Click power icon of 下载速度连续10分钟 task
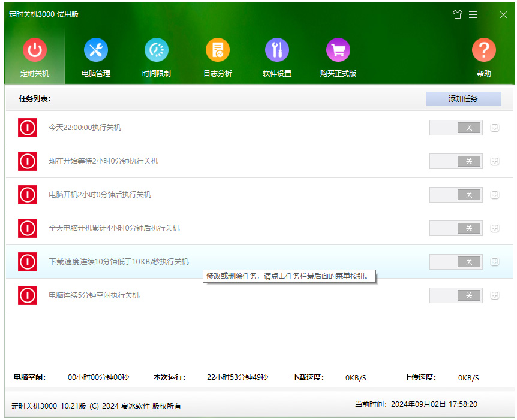Image resolution: width=517 pixels, height=420 pixels. (x=28, y=262)
